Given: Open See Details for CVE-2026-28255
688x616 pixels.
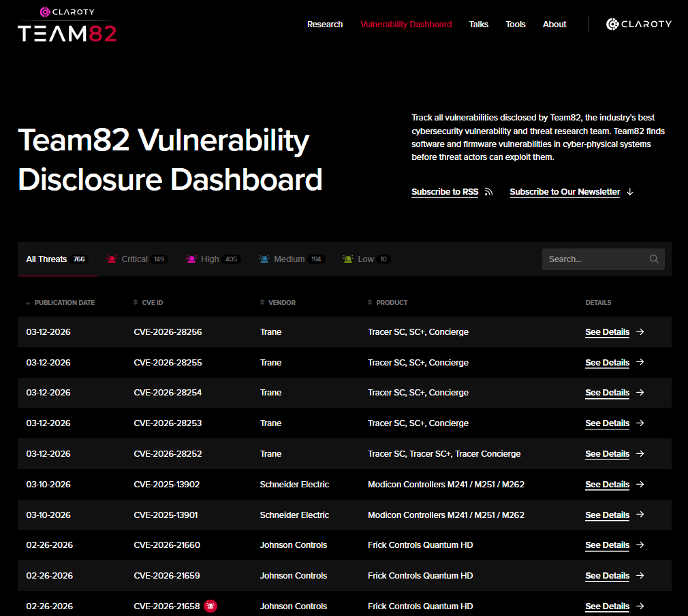Looking at the screenshot, I should (607, 363).
